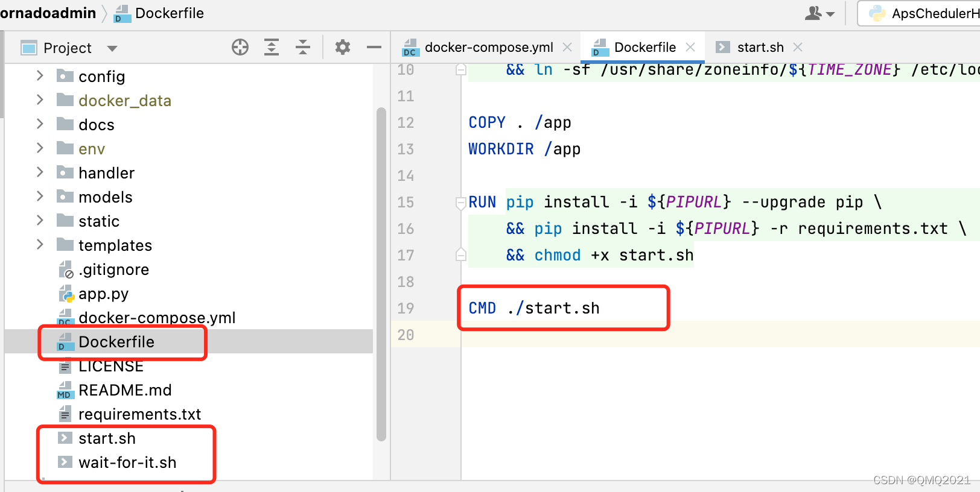Expand the docker_data folder
The height and width of the screenshot is (492, 980).
pyautogui.click(x=40, y=99)
